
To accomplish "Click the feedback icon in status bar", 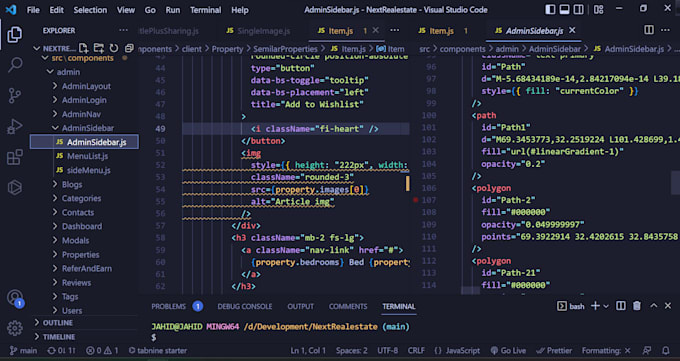I will pyautogui.click(x=647, y=351).
